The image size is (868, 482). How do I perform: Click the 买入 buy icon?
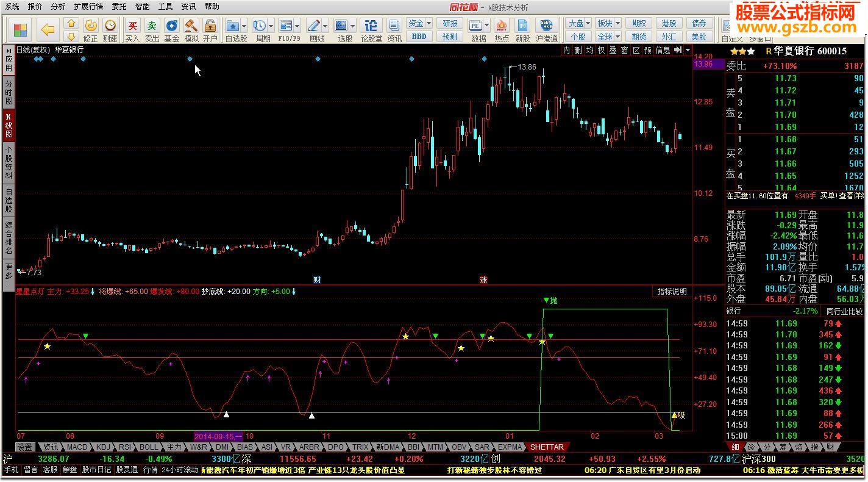132,26
